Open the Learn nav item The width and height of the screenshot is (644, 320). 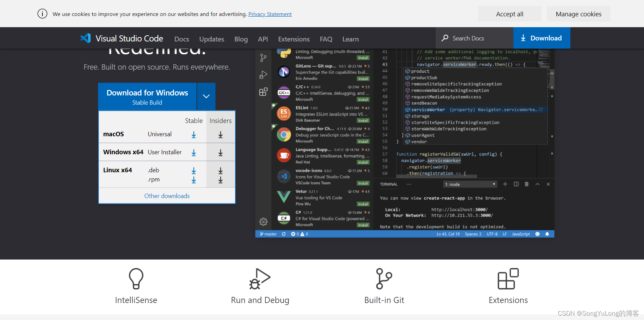pyautogui.click(x=351, y=39)
